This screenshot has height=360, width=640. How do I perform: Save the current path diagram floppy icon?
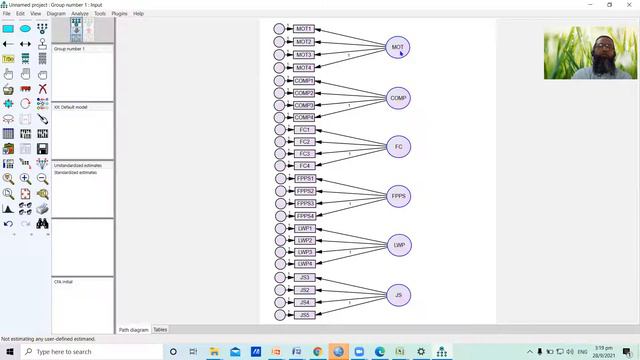pyautogui.click(x=42, y=149)
